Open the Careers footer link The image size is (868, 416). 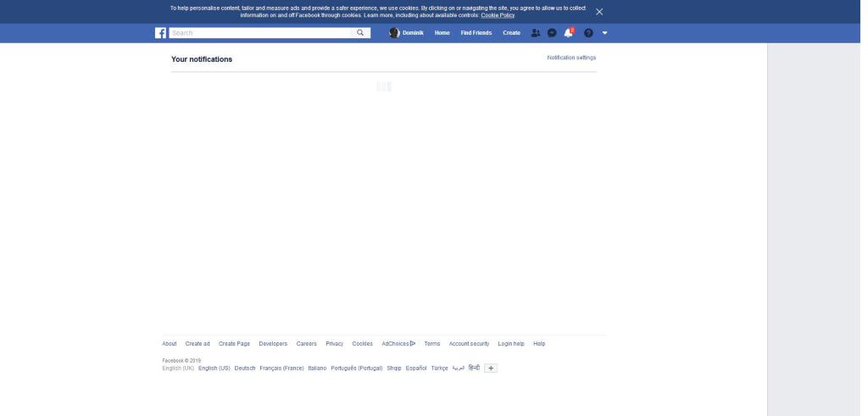(306, 343)
